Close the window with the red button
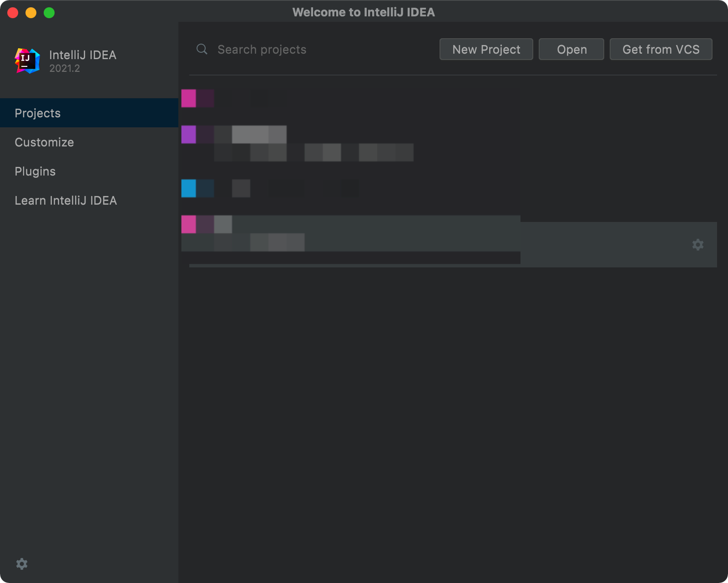The height and width of the screenshot is (583, 728). click(13, 13)
